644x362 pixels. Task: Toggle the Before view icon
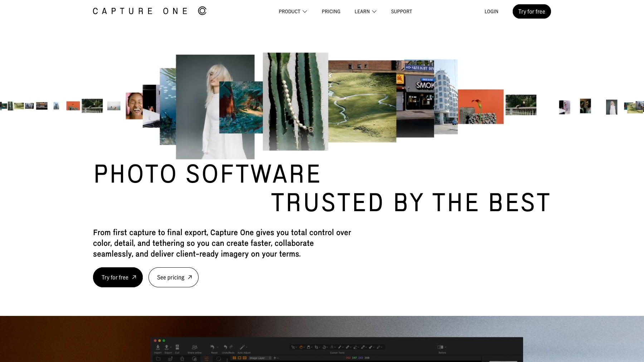tap(440, 347)
